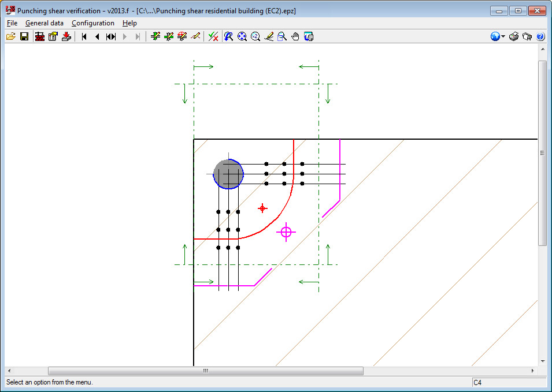Click the horizontal scrollbar thumb
This screenshot has width=552, height=392.
pyautogui.click(x=205, y=371)
